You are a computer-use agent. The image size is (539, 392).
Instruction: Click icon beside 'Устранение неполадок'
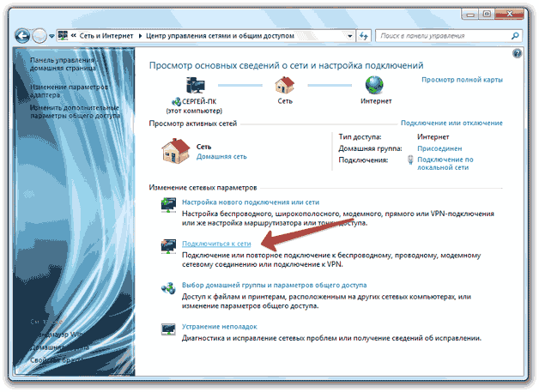tap(168, 329)
